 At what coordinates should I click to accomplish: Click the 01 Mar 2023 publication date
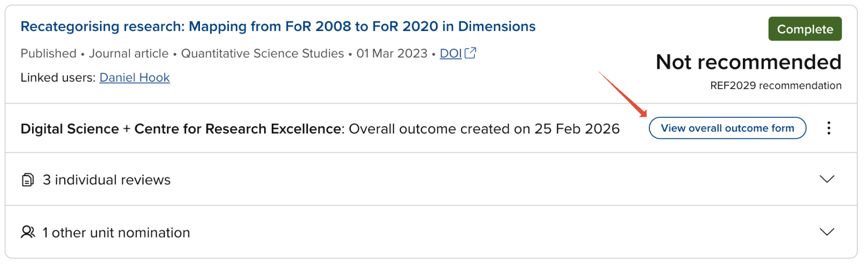391,53
